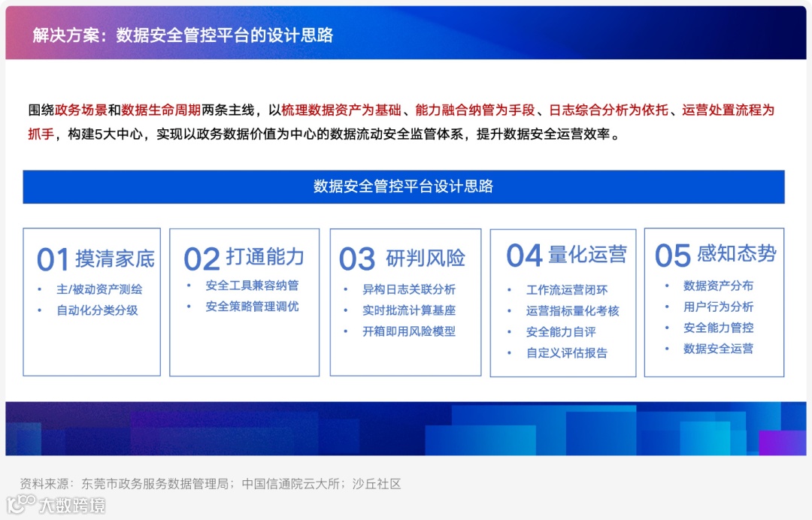812x520 pixels.
Task: Click the bullet 自定义评估报告
Action: pos(567,353)
